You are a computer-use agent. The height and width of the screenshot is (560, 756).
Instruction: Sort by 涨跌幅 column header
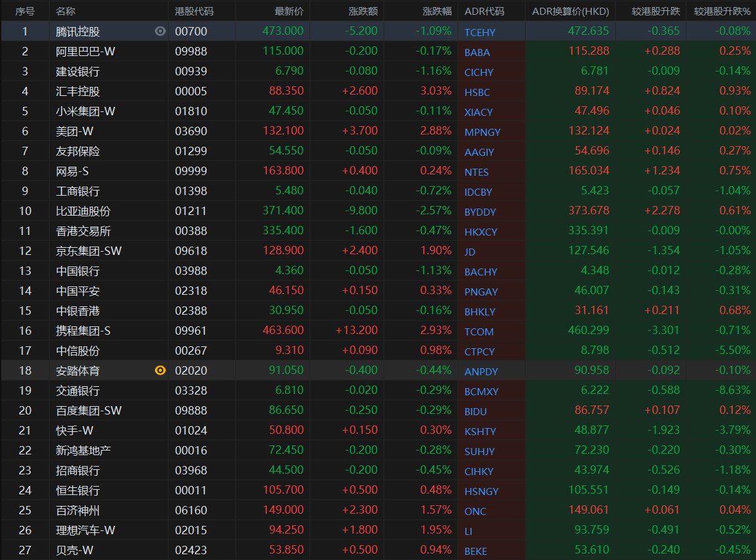click(437, 11)
